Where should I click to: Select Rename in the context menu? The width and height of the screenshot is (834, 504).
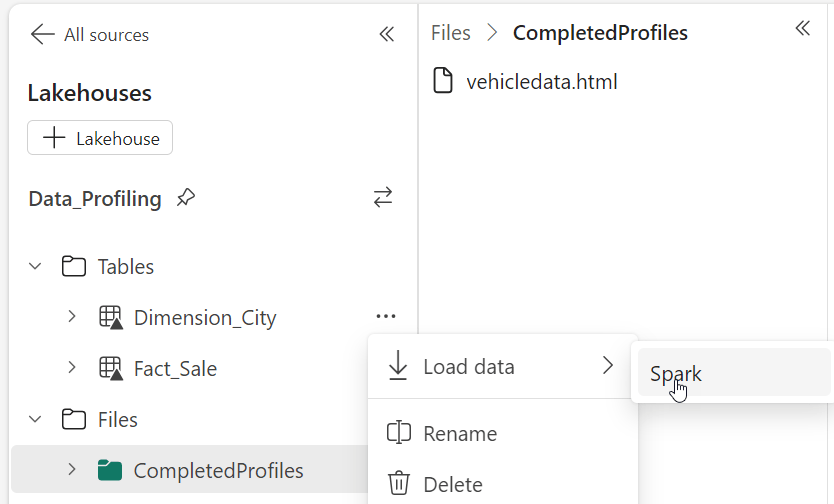[x=460, y=434]
